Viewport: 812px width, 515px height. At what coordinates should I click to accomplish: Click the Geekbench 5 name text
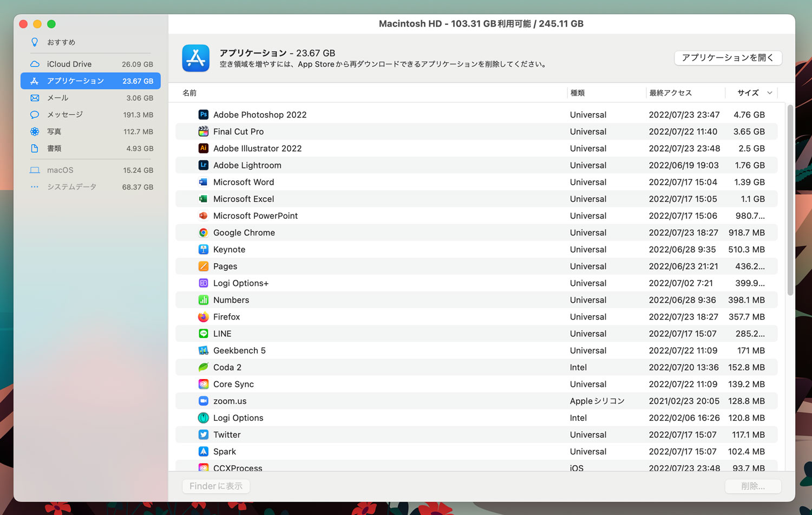coord(239,350)
